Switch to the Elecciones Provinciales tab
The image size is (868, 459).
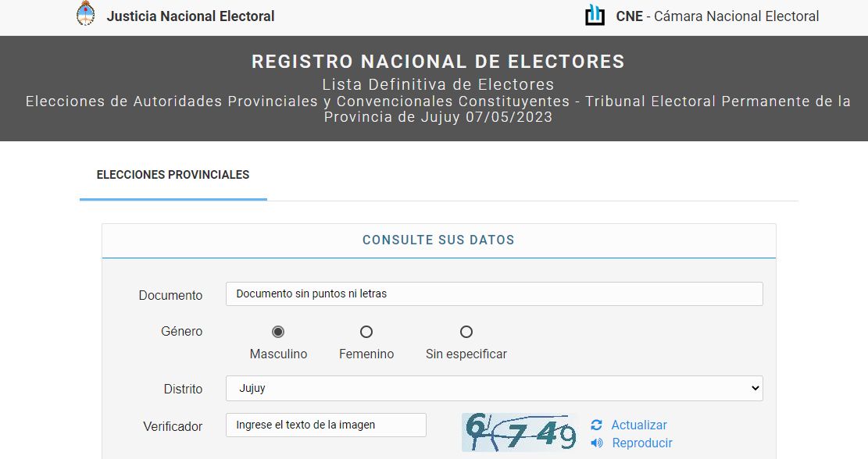click(x=173, y=175)
